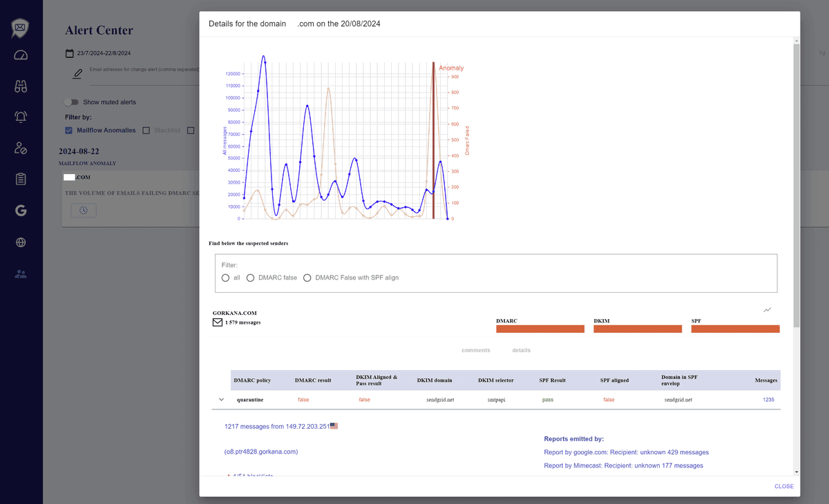Open the calendar date range icon

pos(70,53)
